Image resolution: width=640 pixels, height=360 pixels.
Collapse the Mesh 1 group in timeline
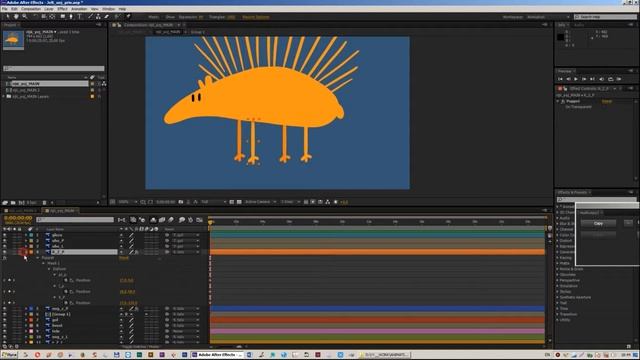coord(44,264)
